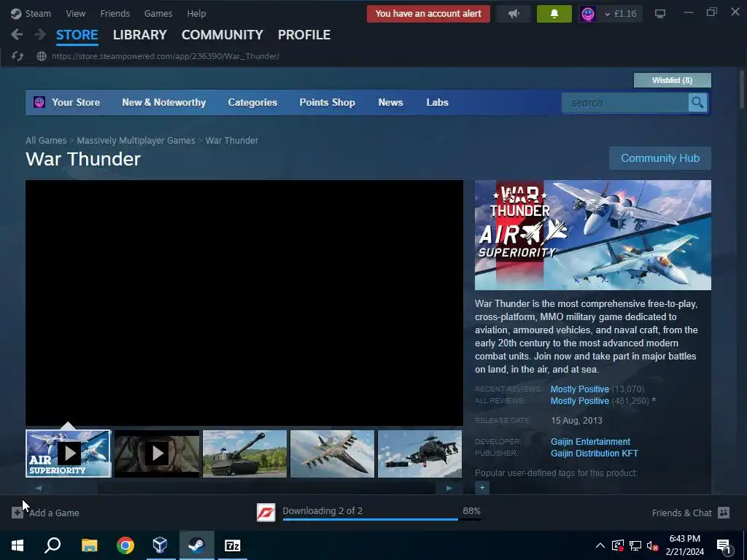Open the Games menu

coord(158,13)
